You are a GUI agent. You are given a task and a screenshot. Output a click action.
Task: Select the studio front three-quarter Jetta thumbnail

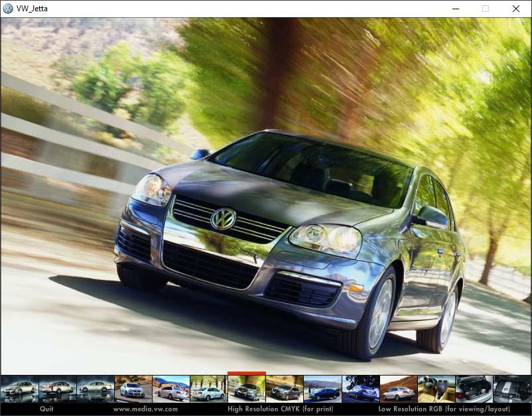[x=20, y=389]
